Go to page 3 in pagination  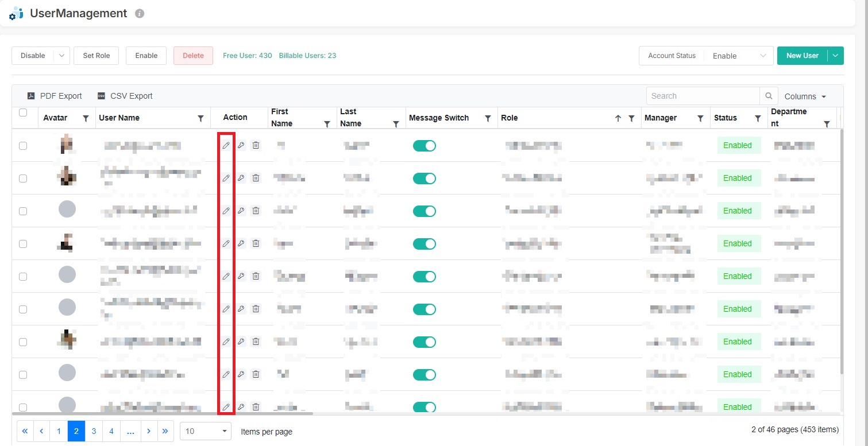94,431
